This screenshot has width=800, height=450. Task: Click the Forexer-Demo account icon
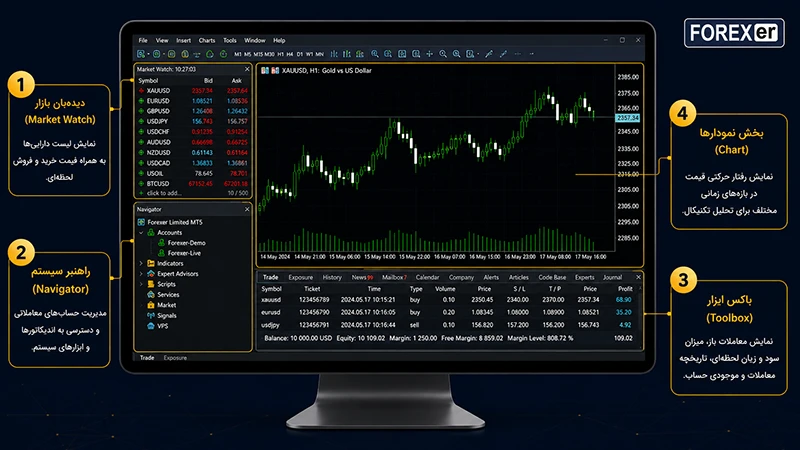coord(161,243)
